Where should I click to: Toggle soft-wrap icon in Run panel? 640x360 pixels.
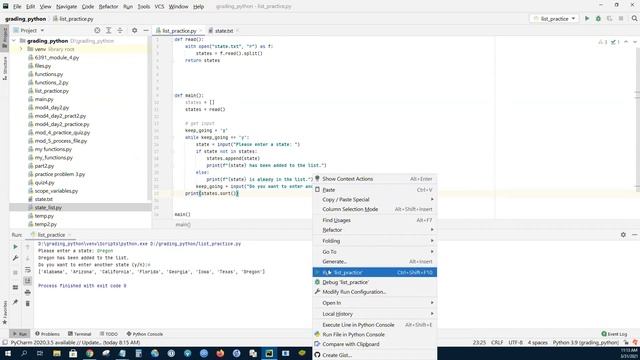[x=28, y=269]
